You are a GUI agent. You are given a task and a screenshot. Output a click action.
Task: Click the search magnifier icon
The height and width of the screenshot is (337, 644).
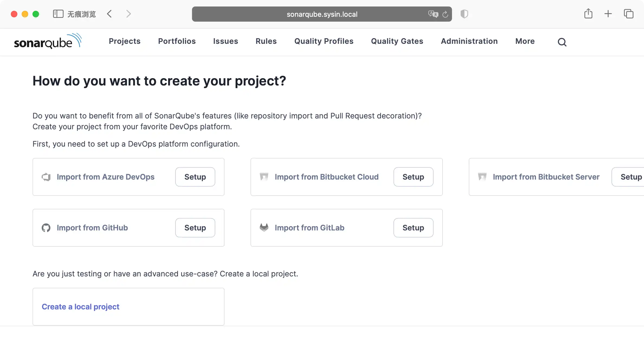click(563, 41)
